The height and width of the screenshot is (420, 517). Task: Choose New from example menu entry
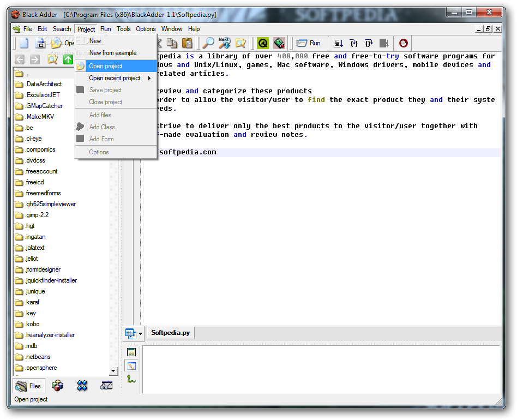pyautogui.click(x=116, y=53)
